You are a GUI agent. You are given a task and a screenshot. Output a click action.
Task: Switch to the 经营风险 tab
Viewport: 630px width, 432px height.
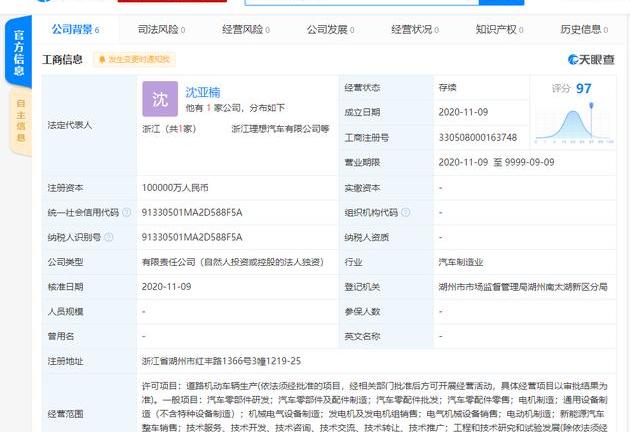pos(245,29)
